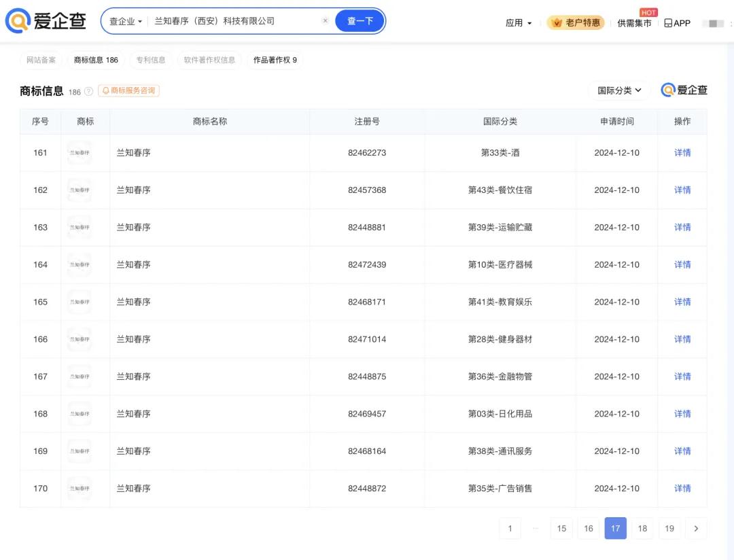Open trademark image thumbnail in row 166
This screenshot has width=734, height=560.
tap(79, 339)
